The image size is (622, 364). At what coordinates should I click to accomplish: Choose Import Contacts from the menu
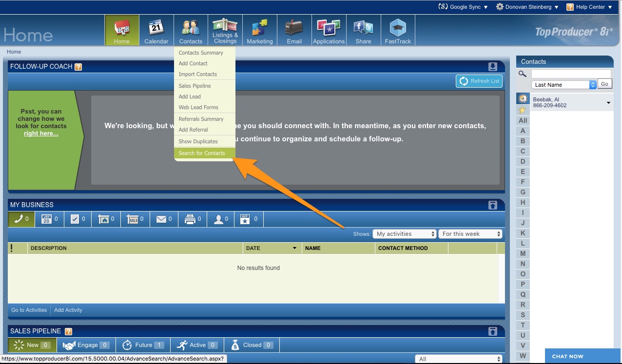click(197, 74)
